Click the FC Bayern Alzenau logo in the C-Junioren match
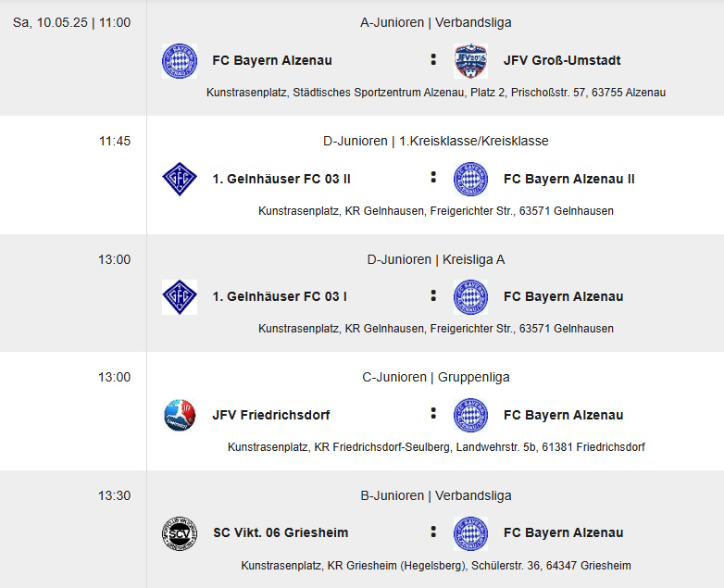This screenshot has width=724, height=588. (x=470, y=415)
